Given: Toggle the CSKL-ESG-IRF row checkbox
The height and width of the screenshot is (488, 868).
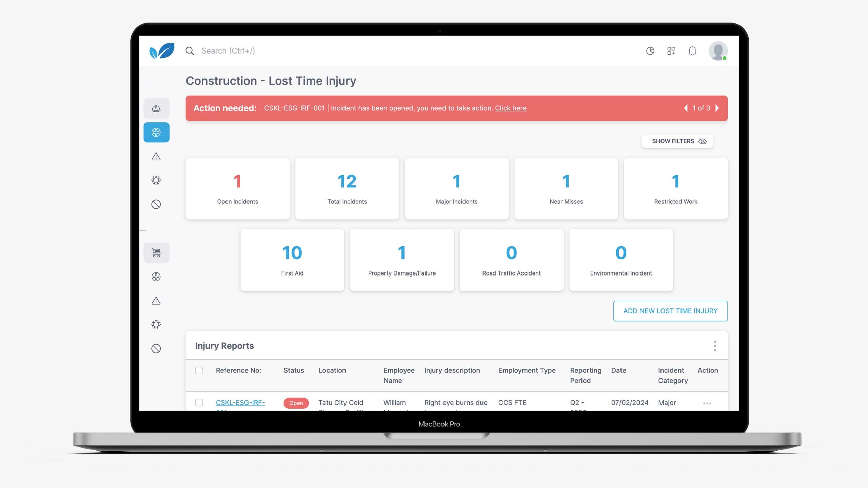Looking at the screenshot, I should (199, 402).
